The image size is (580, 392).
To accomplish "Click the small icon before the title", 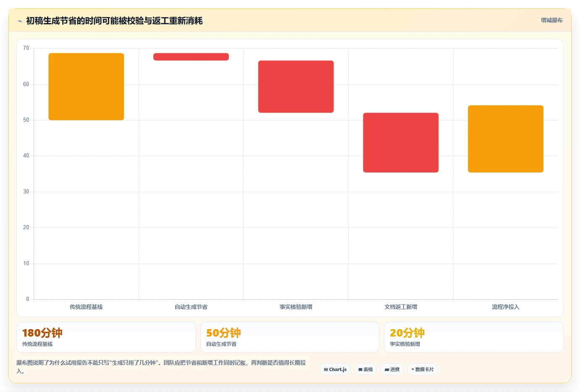I will pyautogui.click(x=20, y=21).
